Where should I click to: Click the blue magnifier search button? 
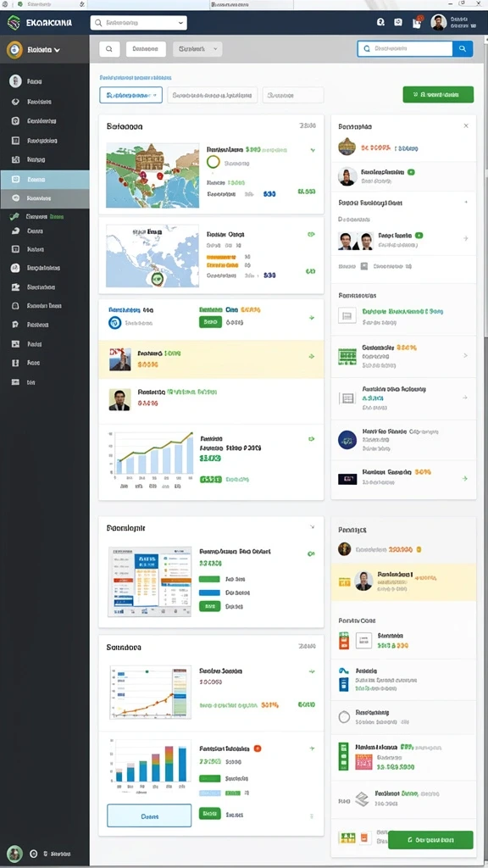pyautogui.click(x=463, y=48)
